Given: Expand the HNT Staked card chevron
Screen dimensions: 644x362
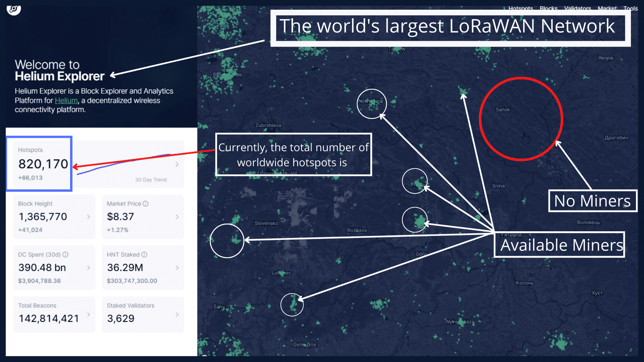Looking at the screenshot, I should (177, 268).
